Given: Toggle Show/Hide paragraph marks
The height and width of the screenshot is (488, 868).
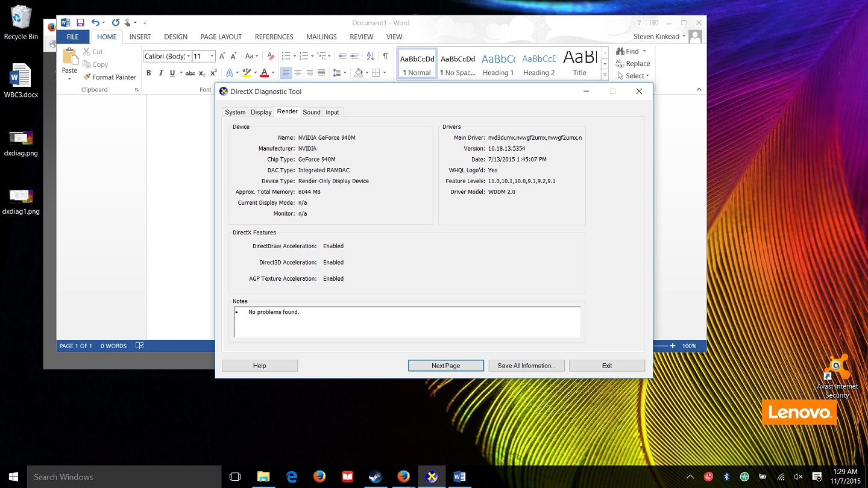Looking at the screenshot, I should click(x=386, y=56).
